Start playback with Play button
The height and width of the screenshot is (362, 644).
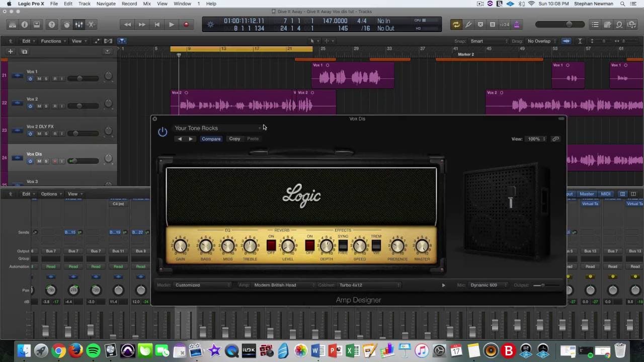pyautogui.click(x=172, y=24)
